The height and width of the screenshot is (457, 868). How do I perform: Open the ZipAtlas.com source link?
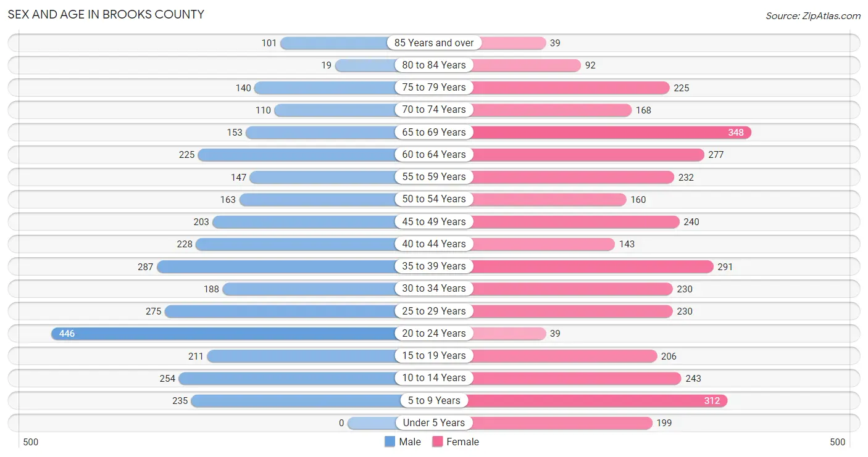tap(813, 16)
